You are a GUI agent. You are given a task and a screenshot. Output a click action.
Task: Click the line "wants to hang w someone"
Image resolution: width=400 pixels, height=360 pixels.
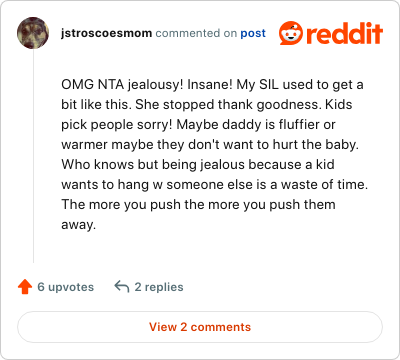[215, 185]
